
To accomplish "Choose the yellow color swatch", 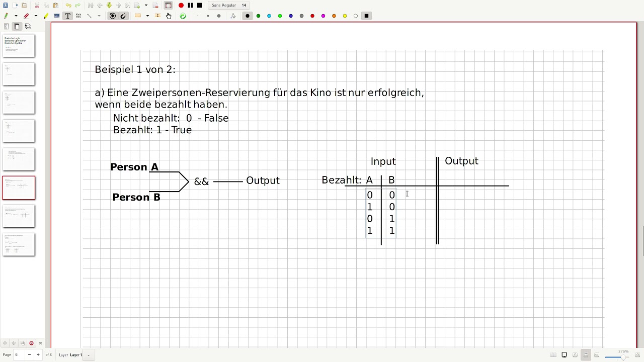I will (345, 16).
